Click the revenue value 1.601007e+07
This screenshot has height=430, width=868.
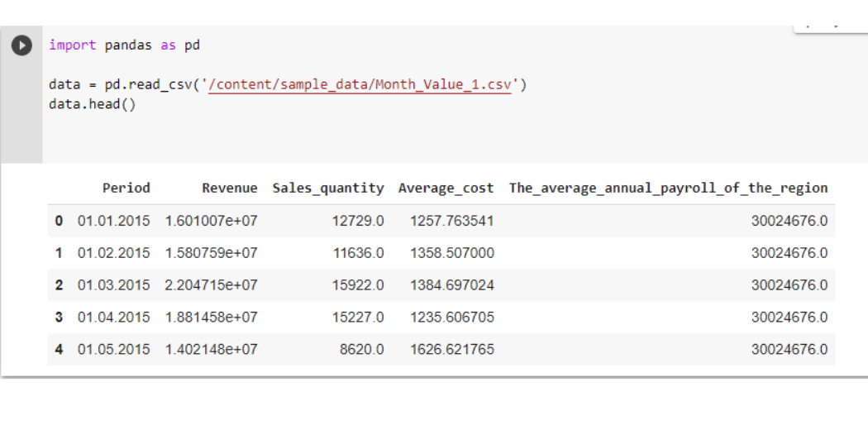212,222
